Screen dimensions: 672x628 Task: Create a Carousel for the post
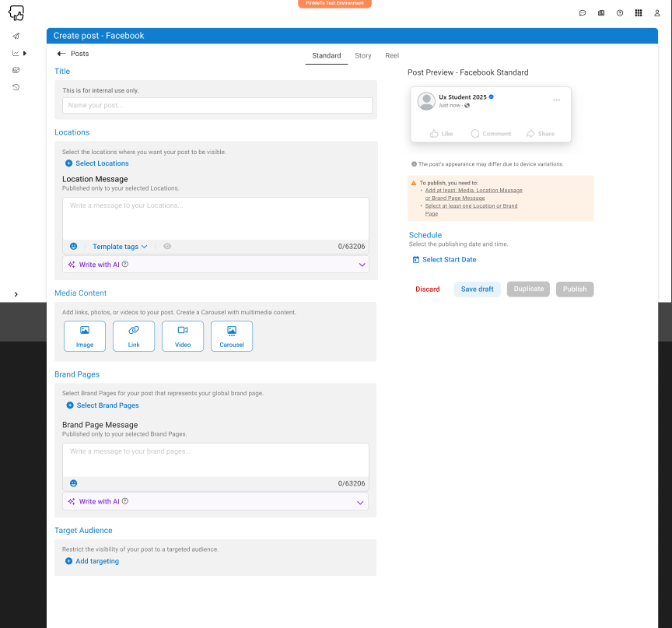(231, 335)
